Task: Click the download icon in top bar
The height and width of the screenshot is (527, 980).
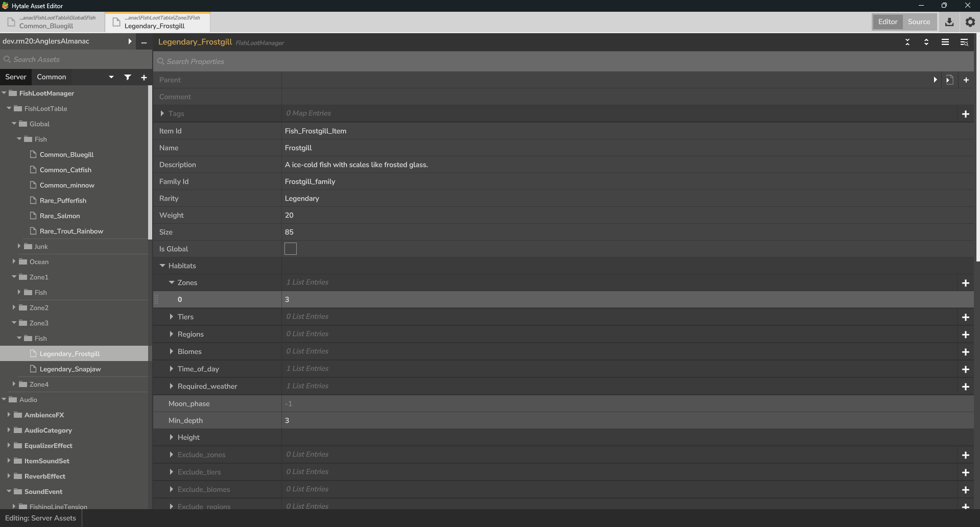Action: tap(949, 22)
